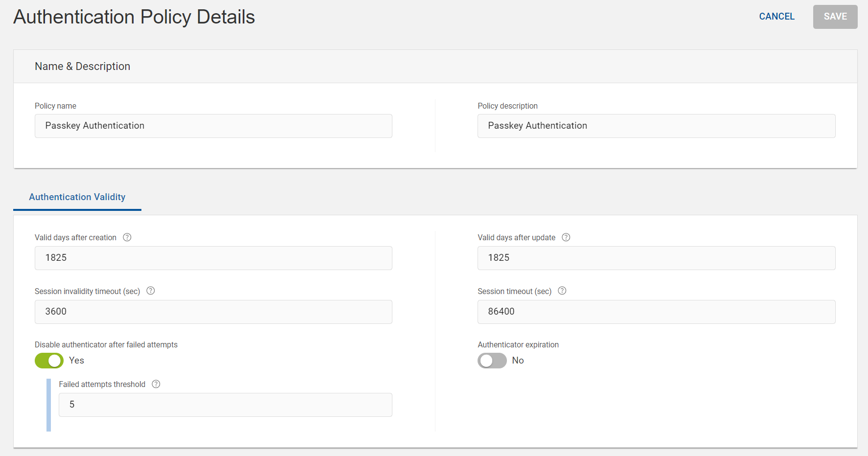Focus the Policy name text field
The width and height of the screenshot is (868, 456).
[x=213, y=126]
